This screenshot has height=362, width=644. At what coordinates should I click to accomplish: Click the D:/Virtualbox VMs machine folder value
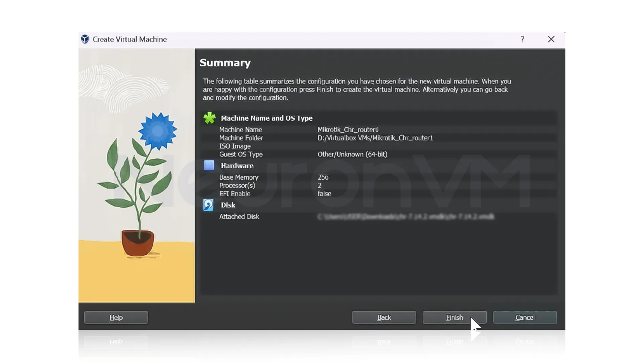[x=375, y=138]
